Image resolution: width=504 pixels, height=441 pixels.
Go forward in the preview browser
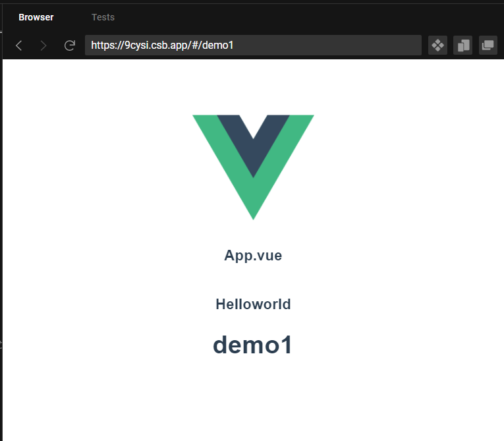[43, 45]
